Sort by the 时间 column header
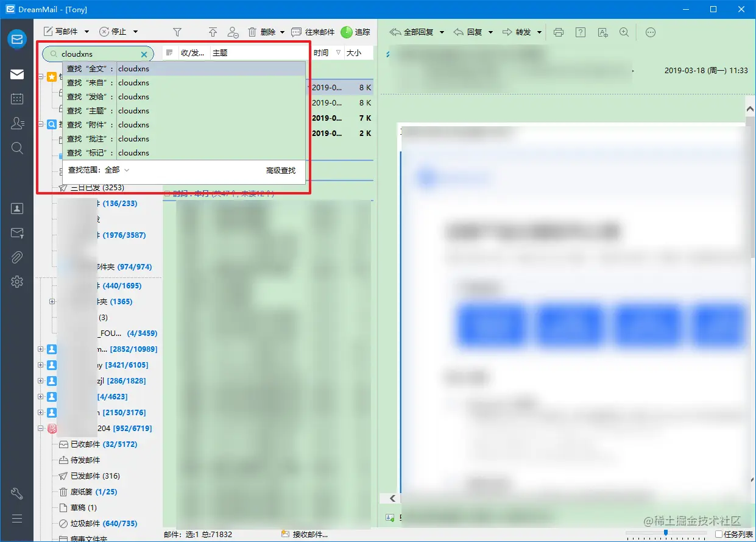 (322, 53)
